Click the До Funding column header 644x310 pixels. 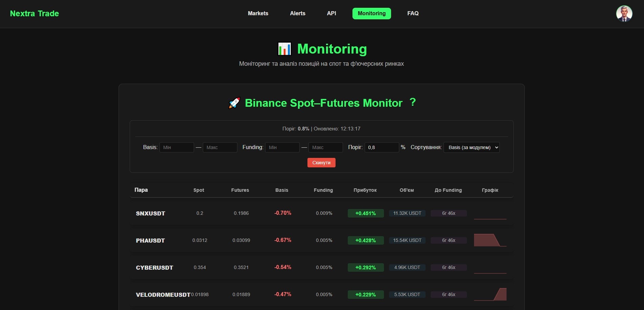click(448, 190)
